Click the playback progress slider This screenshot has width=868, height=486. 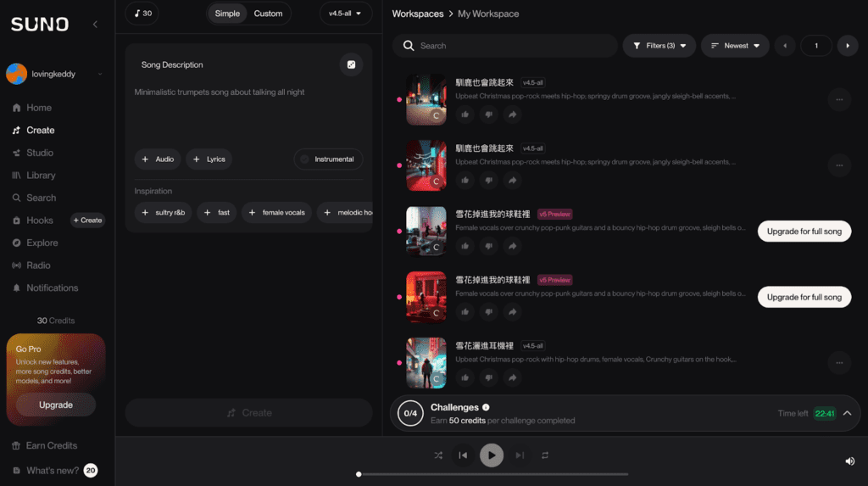(x=492, y=474)
